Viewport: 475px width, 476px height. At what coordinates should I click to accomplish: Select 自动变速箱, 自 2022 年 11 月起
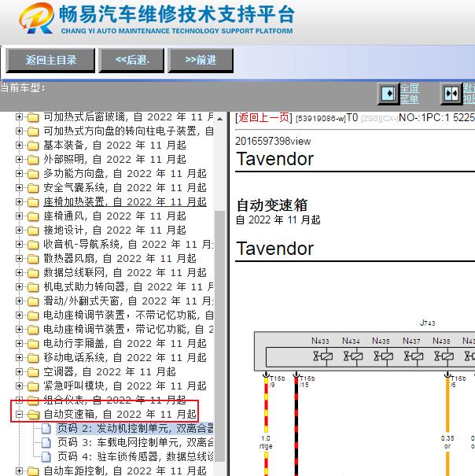(x=120, y=415)
